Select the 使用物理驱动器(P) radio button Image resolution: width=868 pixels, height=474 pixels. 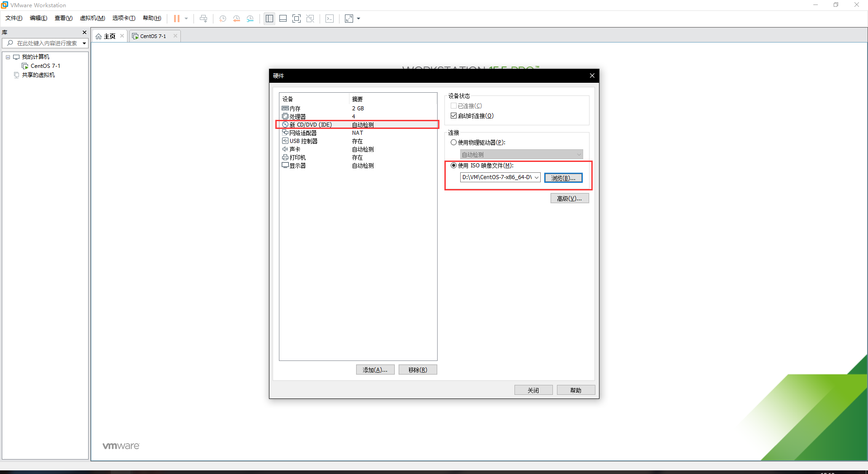[453, 142]
